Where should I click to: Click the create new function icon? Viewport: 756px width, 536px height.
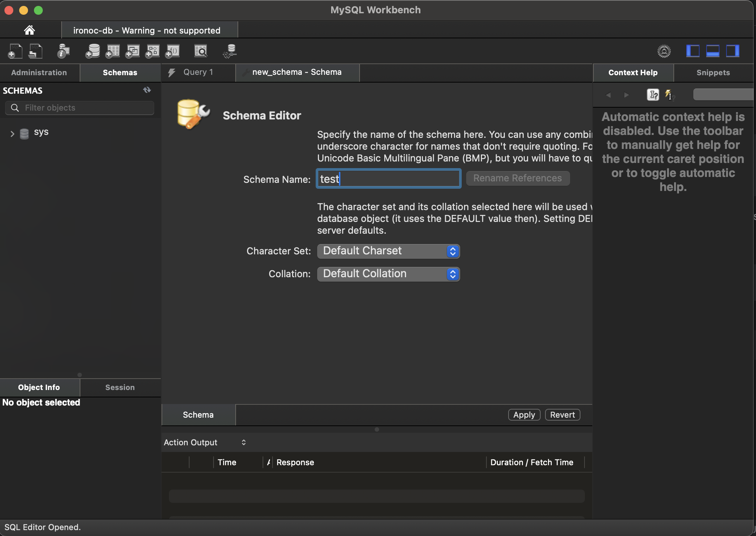172,51
